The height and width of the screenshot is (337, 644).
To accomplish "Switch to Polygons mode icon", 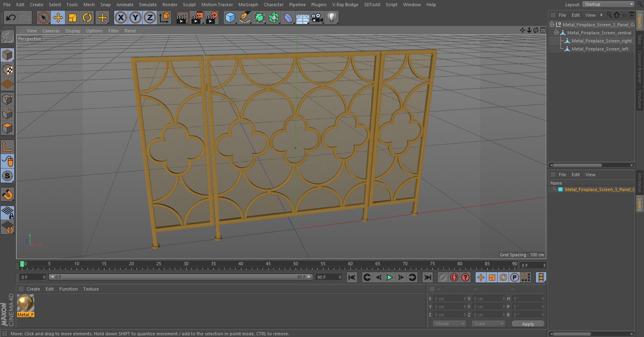I will pos(7,128).
